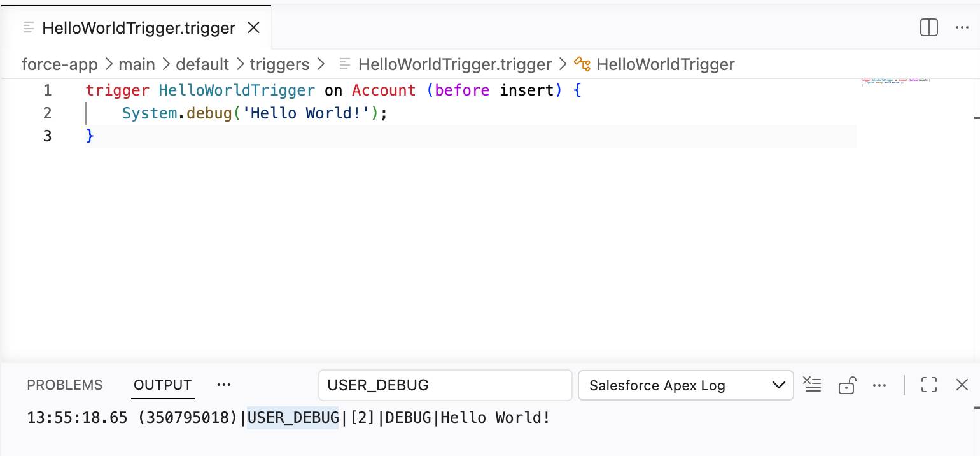Open the Salesforce Apex Log channel dropdown
Viewport: 980px width, 456px height.
[x=685, y=385]
